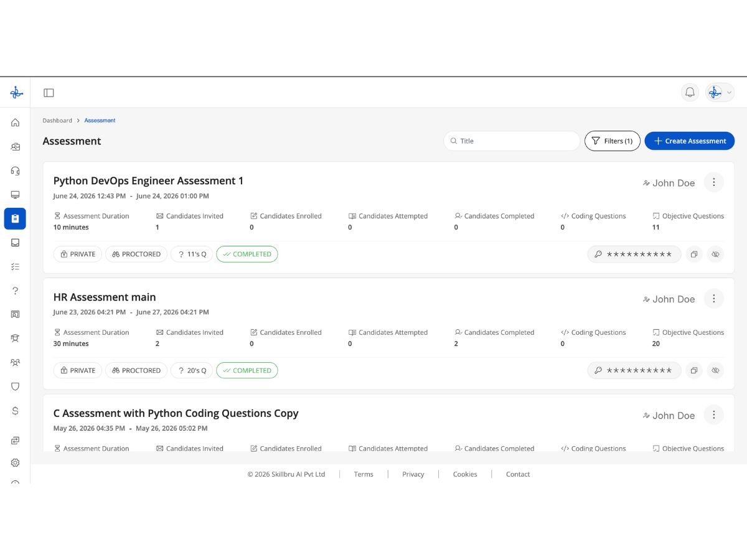Click masked password field on HR Assessment main
The width and height of the screenshot is (747, 560).
click(634, 370)
